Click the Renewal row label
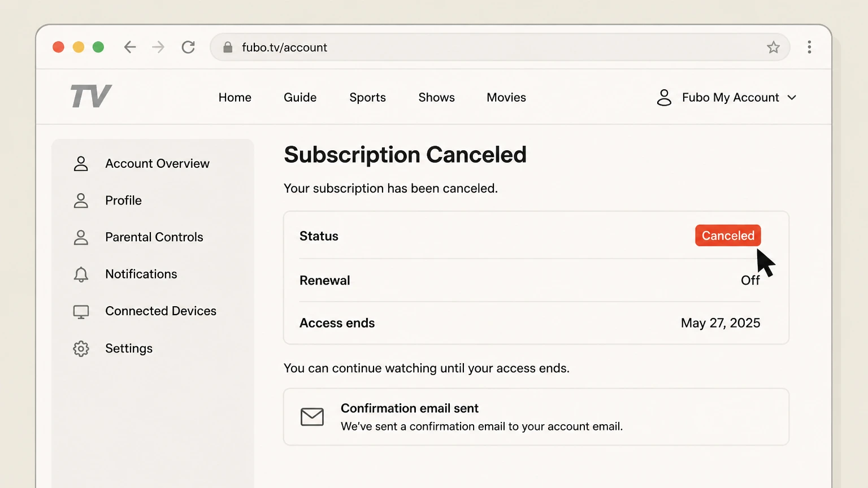The height and width of the screenshot is (488, 868). (x=324, y=281)
